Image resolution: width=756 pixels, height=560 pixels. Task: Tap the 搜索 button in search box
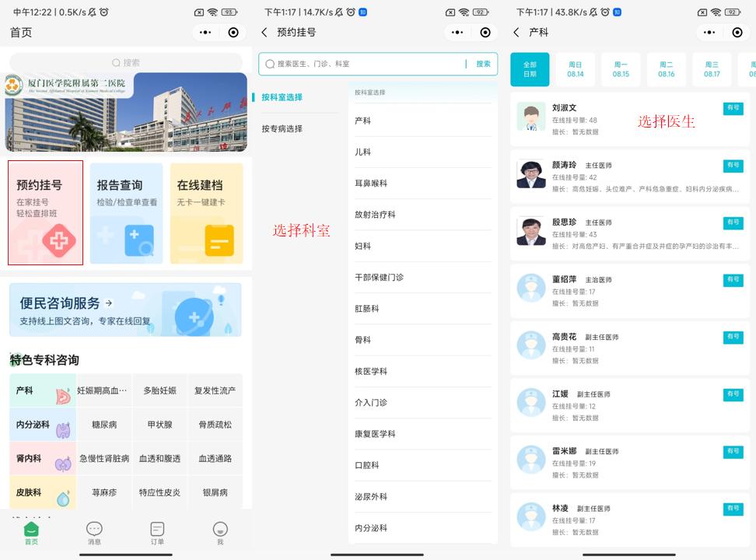coord(483,64)
